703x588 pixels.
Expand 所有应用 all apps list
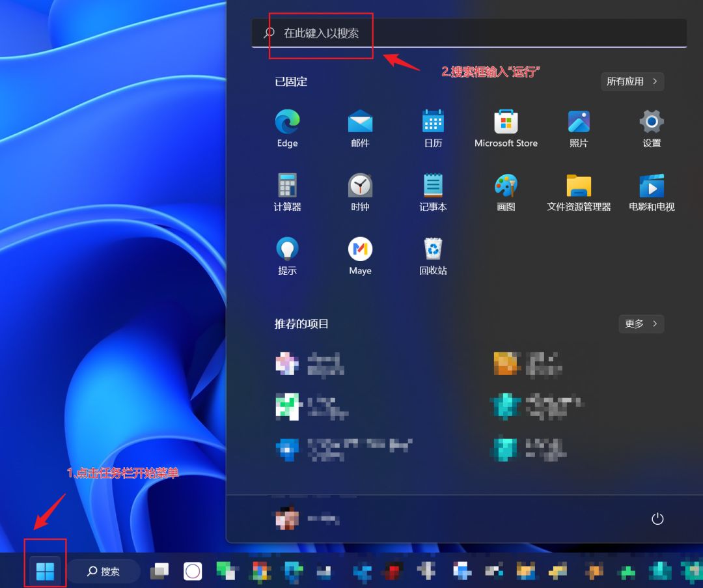click(x=632, y=81)
